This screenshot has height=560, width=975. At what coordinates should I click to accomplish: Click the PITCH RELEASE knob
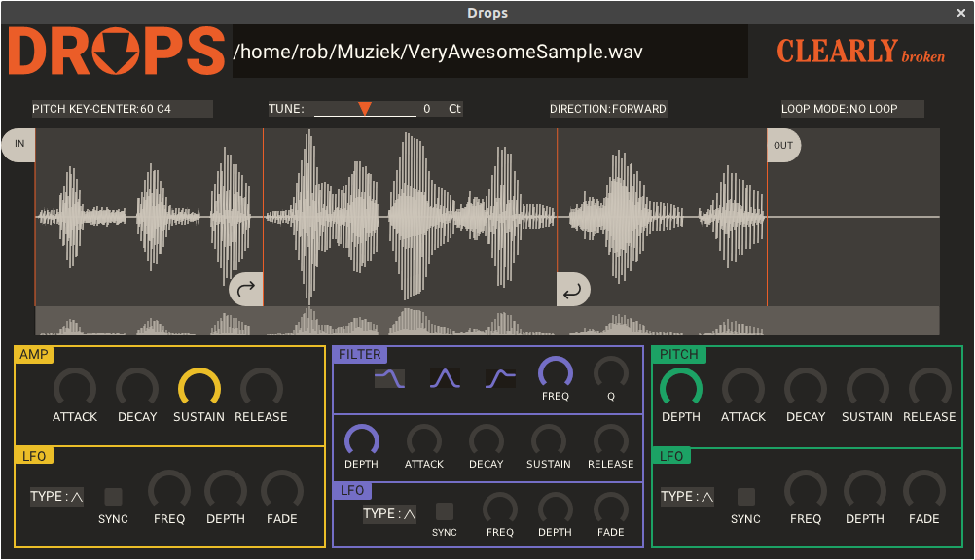(929, 388)
